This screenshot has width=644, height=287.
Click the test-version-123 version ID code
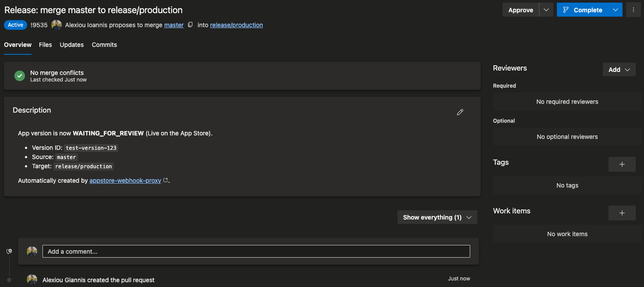point(91,148)
